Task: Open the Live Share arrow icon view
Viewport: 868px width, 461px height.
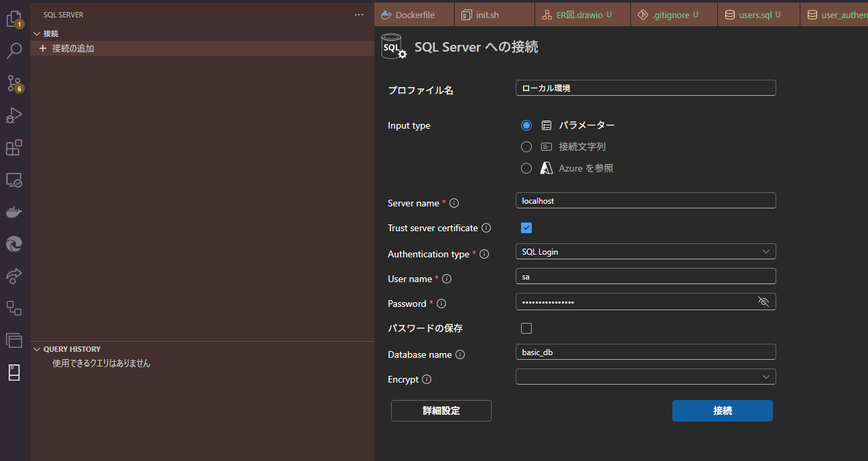Action: [14, 276]
